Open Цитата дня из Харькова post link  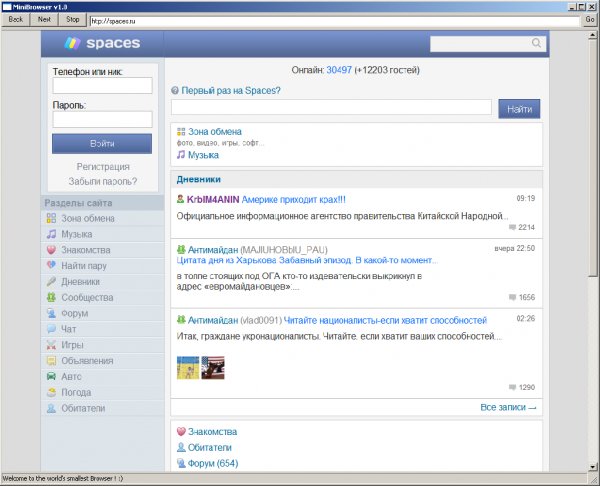click(307, 260)
